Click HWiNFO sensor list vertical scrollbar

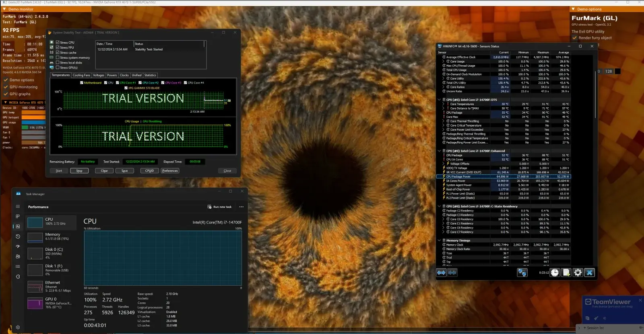click(595, 95)
